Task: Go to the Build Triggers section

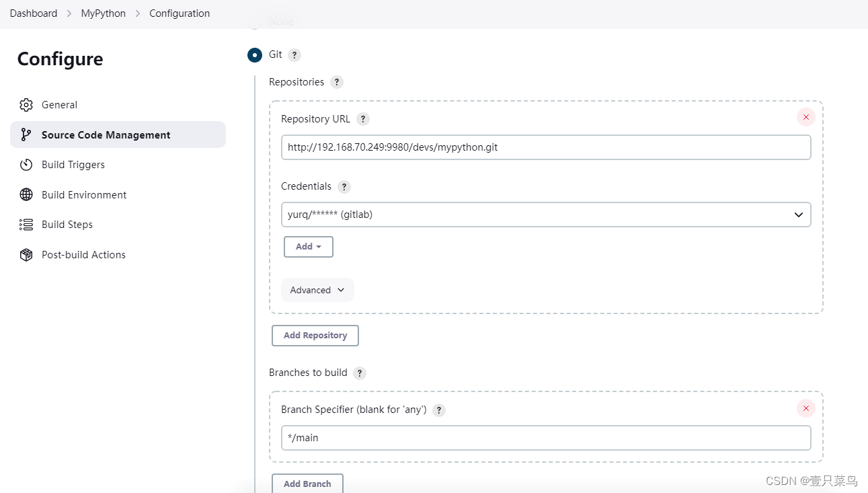Action: tap(118, 165)
